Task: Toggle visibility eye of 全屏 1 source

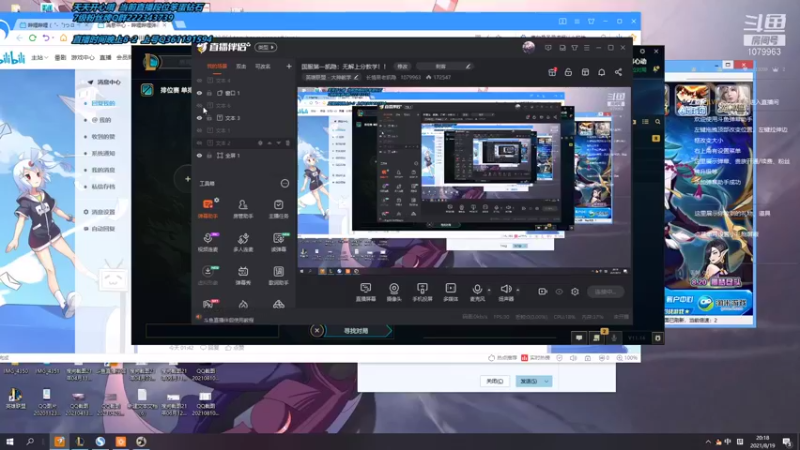Action: [x=199, y=156]
